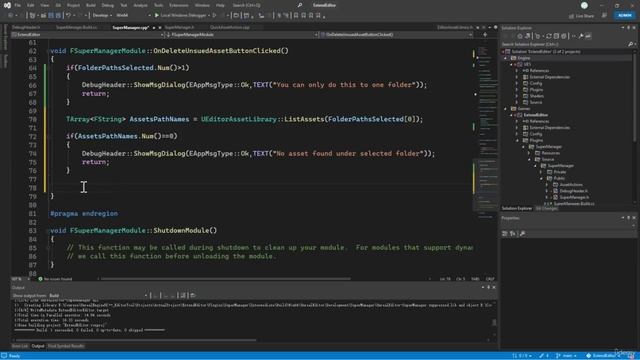The width and height of the screenshot is (640, 360).
Task: Open the Find Symbol Results tab
Action: point(66,346)
